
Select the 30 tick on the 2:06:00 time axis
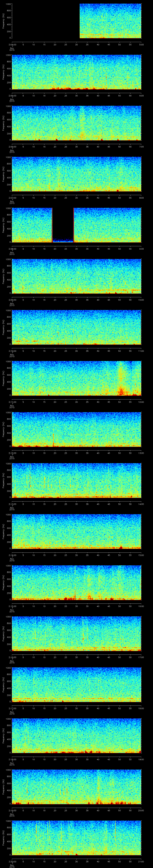[x=77, y=147]
